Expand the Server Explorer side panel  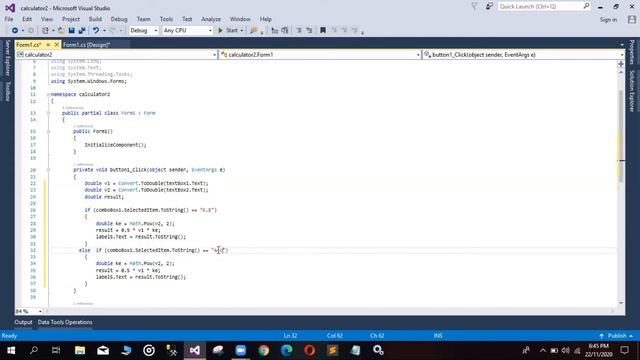(x=7, y=58)
